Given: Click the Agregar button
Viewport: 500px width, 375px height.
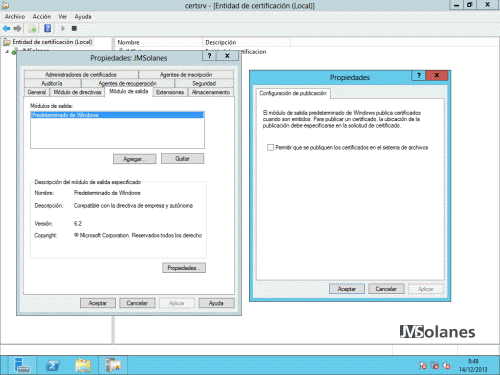Looking at the screenshot, I should click(135, 159).
